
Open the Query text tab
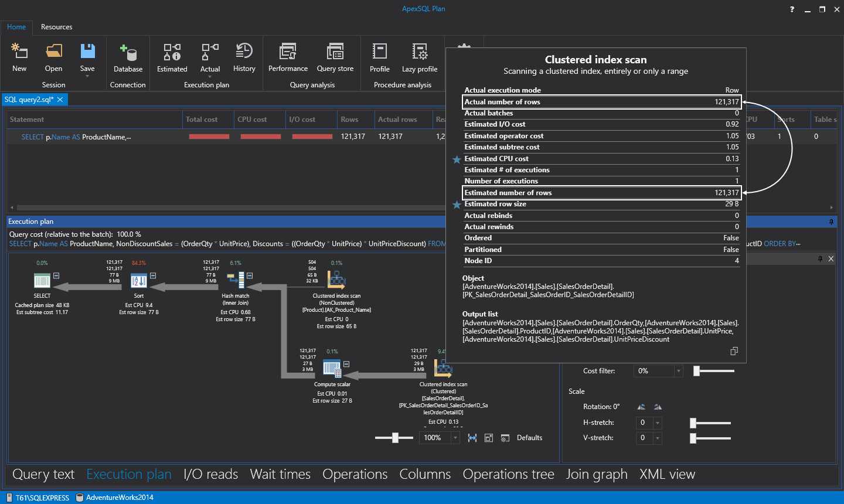point(43,474)
